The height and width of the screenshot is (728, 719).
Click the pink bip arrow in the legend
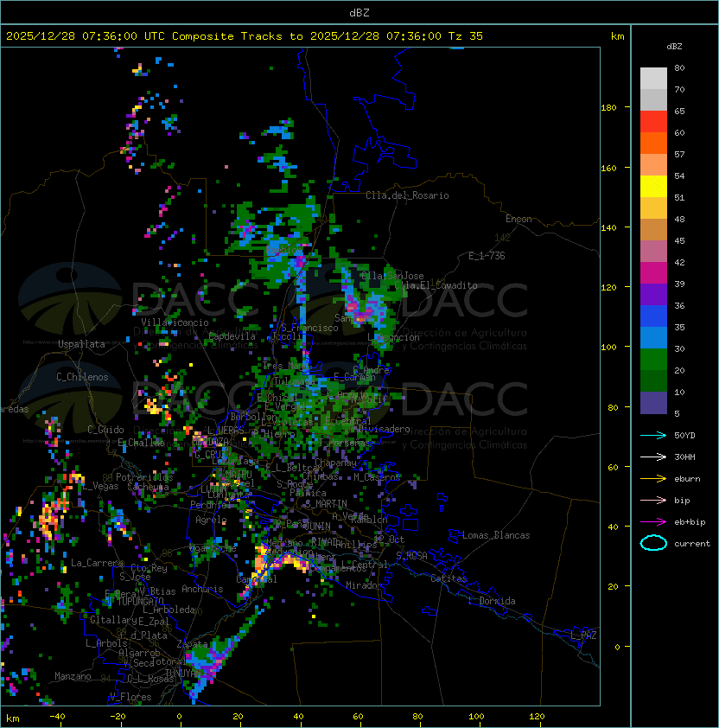click(653, 500)
